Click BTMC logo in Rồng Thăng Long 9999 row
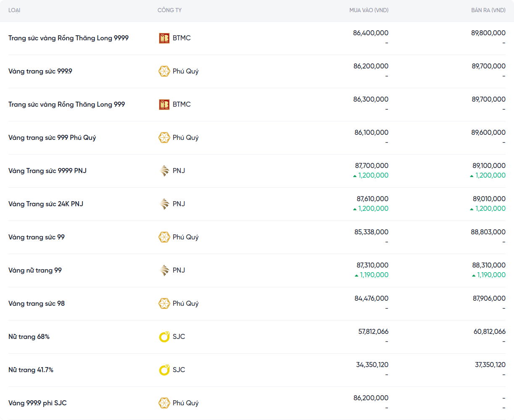Screen dimensions: 514x420 pyautogui.click(x=164, y=38)
